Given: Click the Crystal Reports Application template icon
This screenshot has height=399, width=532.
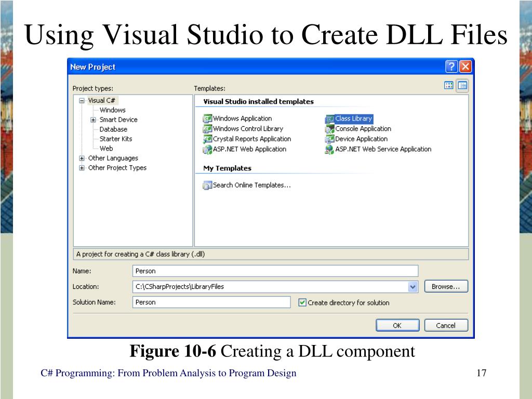Looking at the screenshot, I should click(207, 139).
